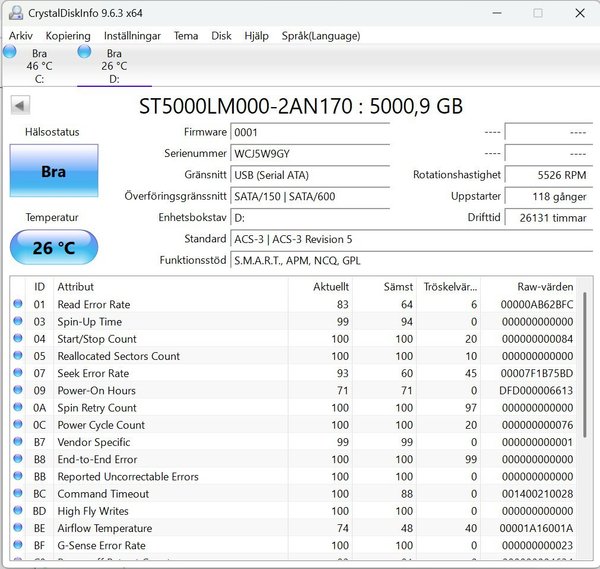Click raw value 00007F1B75BD
Viewport: 600px width, 569px height.
536,373
